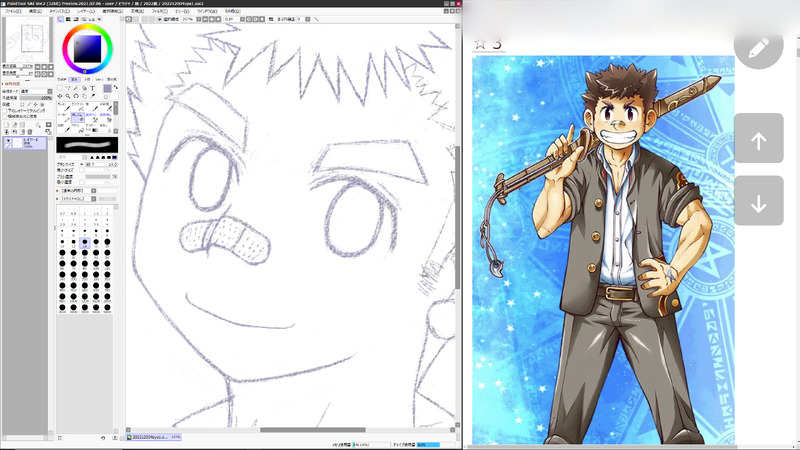Open the File menu
The height and width of the screenshot is (450, 800).
pyautogui.click(x=13, y=11)
